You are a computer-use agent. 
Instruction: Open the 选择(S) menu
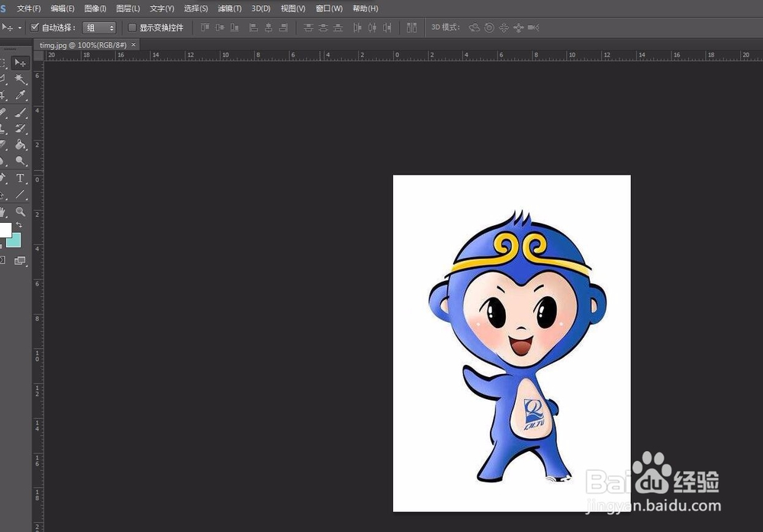pyautogui.click(x=196, y=8)
